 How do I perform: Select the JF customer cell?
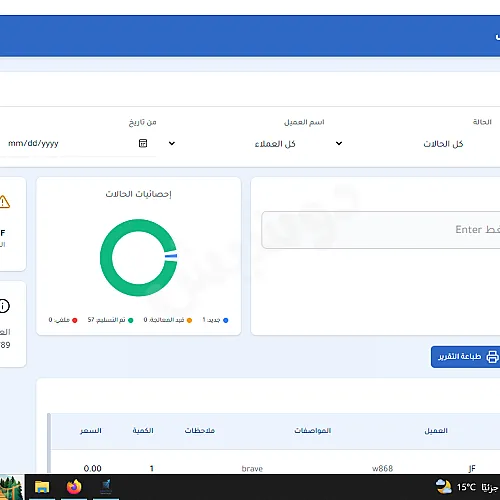[472, 469]
